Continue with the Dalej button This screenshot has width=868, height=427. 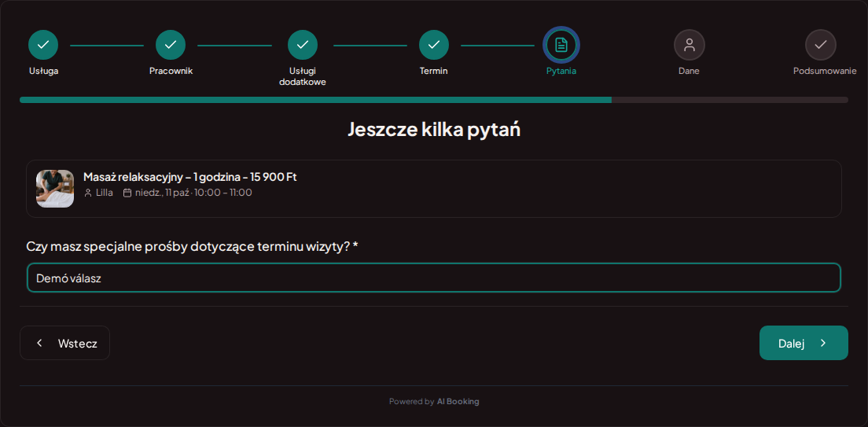[x=804, y=343]
